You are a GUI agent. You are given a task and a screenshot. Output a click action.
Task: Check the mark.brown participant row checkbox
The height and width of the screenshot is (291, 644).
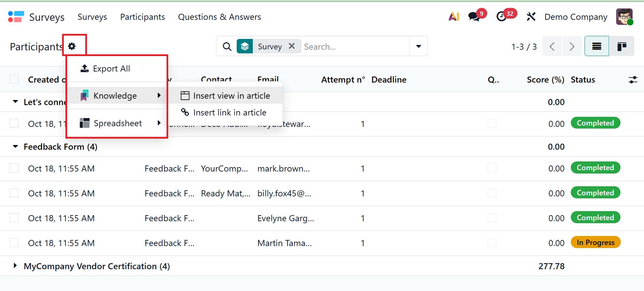[14, 168]
